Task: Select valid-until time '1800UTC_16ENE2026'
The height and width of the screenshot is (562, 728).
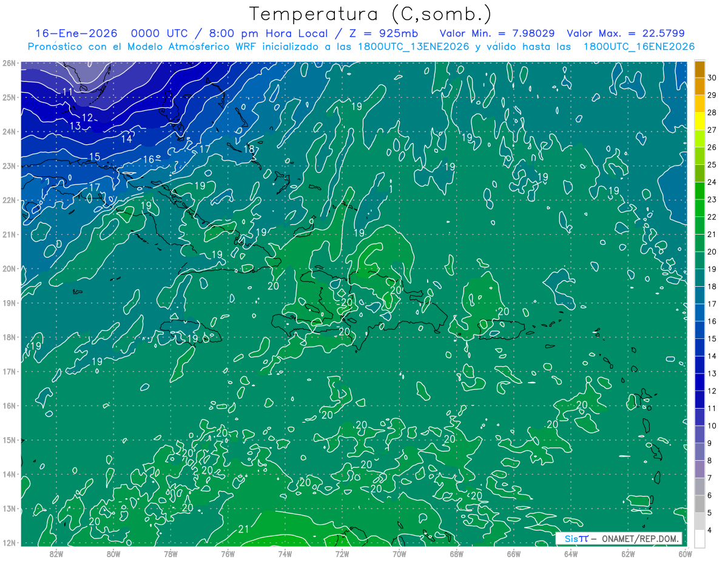Action: click(x=639, y=47)
